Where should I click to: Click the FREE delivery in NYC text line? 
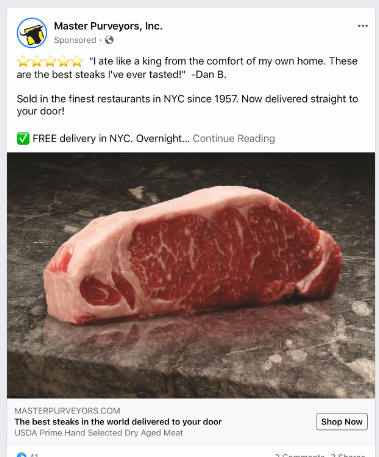(111, 138)
